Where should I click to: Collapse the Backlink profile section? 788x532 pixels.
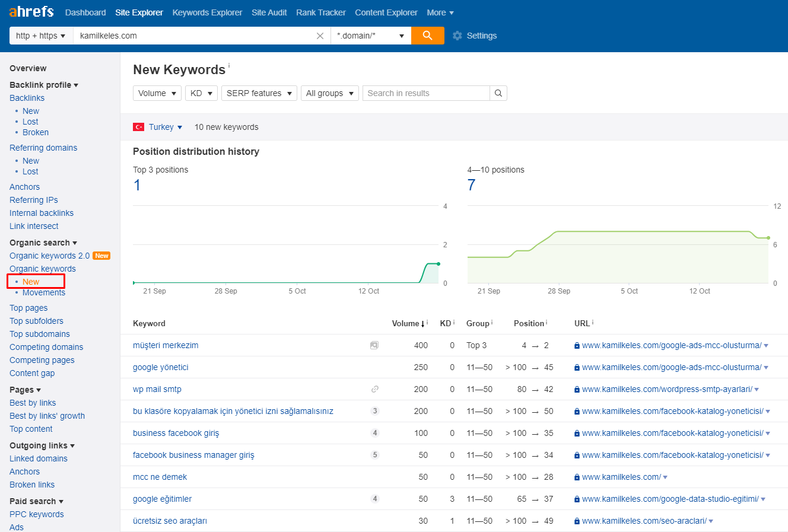click(x=44, y=85)
